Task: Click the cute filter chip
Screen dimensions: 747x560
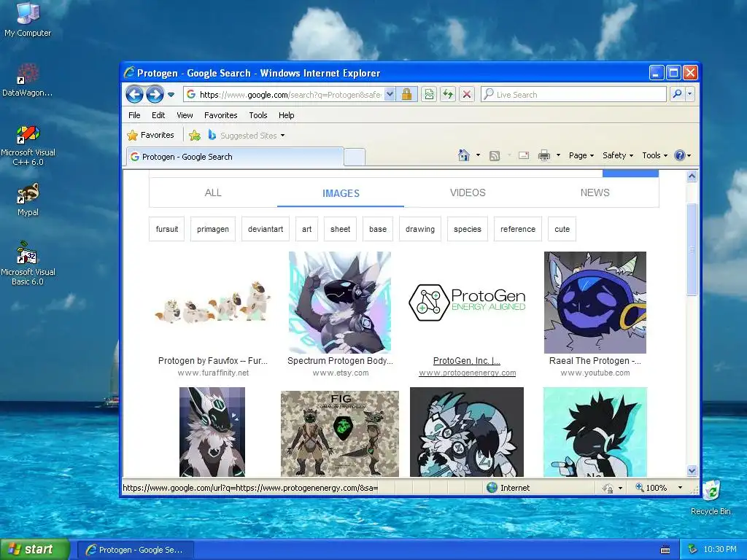Action: pyautogui.click(x=562, y=229)
